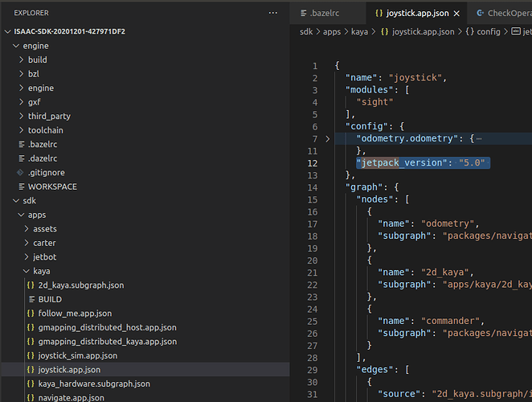
Task: Click JSON icon on joystick.app.json tab
Action: pos(379,13)
